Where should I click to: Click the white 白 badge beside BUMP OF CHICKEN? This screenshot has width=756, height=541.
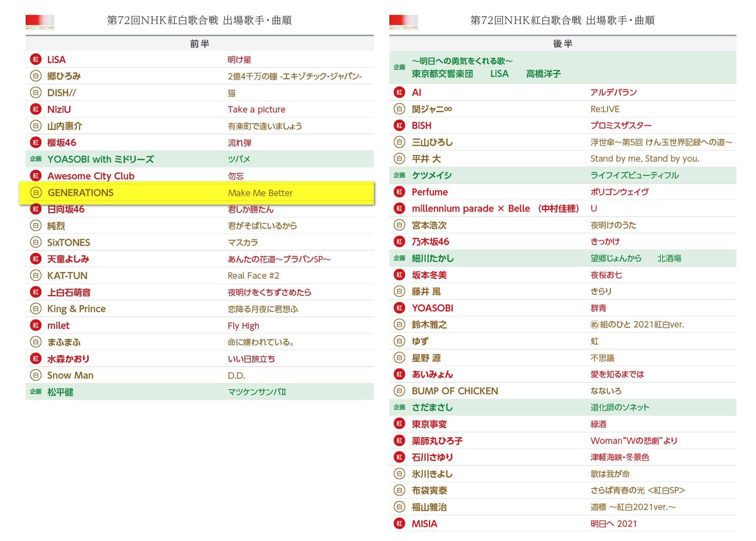click(x=399, y=391)
